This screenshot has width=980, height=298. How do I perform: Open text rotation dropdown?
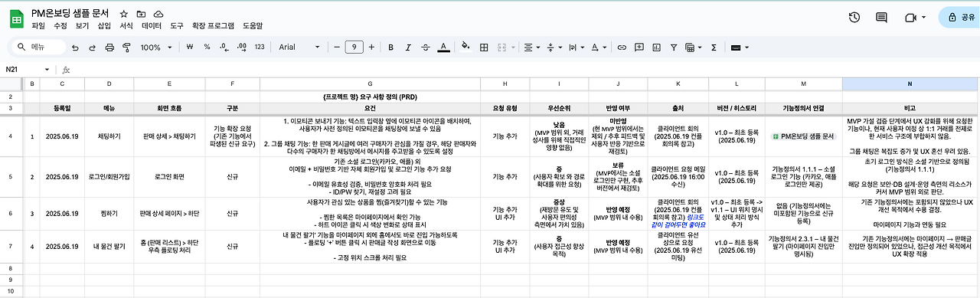coord(598,47)
